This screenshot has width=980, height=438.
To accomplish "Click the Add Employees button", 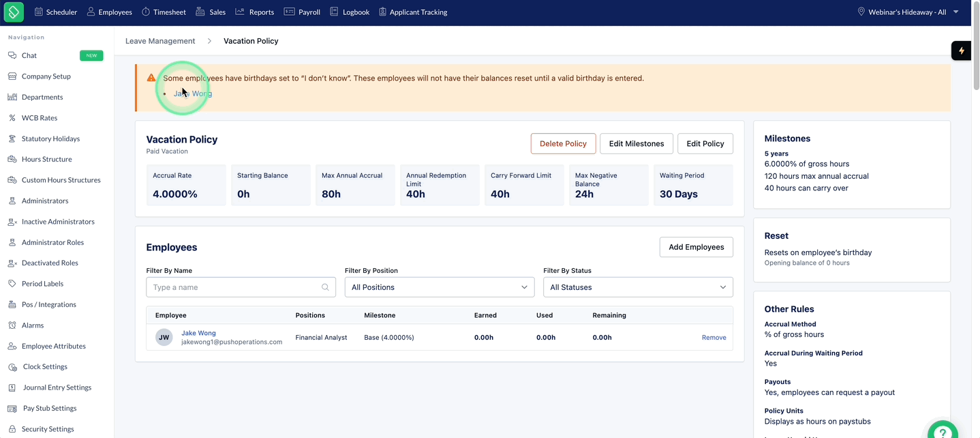I will (x=696, y=247).
